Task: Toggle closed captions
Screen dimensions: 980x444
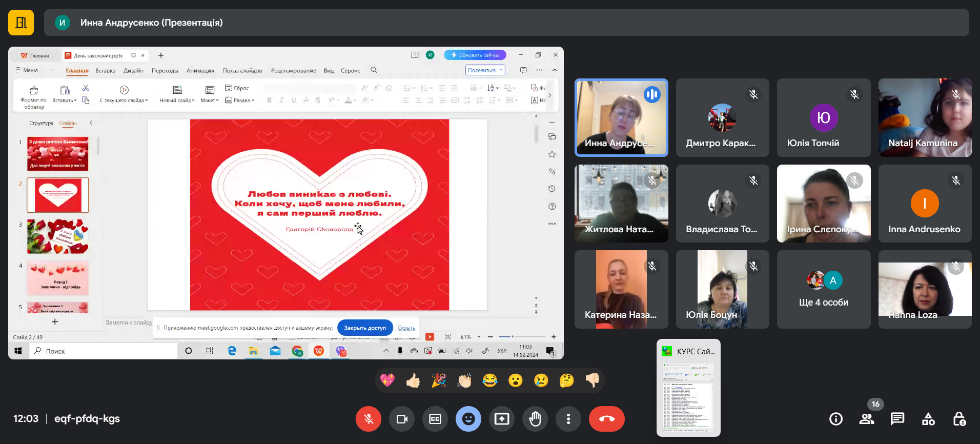Action: (x=435, y=419)
